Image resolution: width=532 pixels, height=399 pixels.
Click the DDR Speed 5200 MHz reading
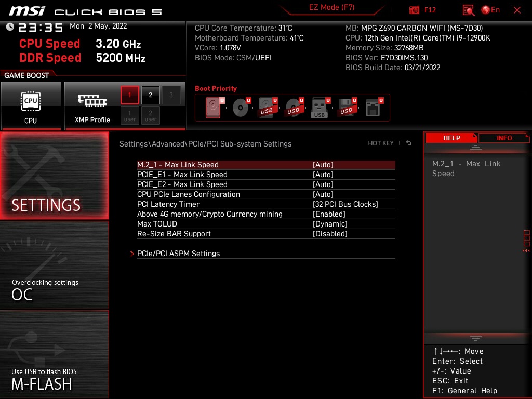pyautogui.click(x=83, y=58)
